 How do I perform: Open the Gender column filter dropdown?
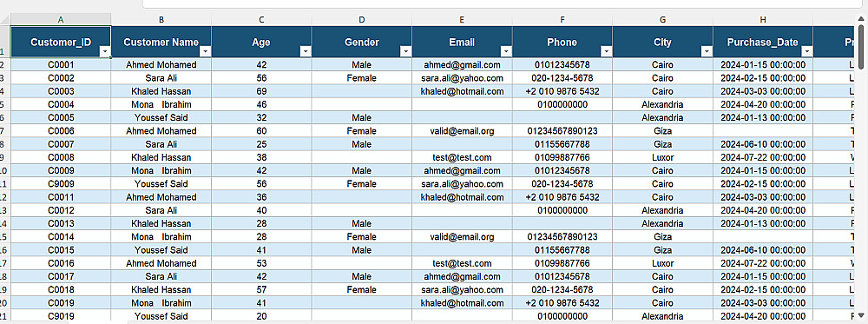coord(405,51)
